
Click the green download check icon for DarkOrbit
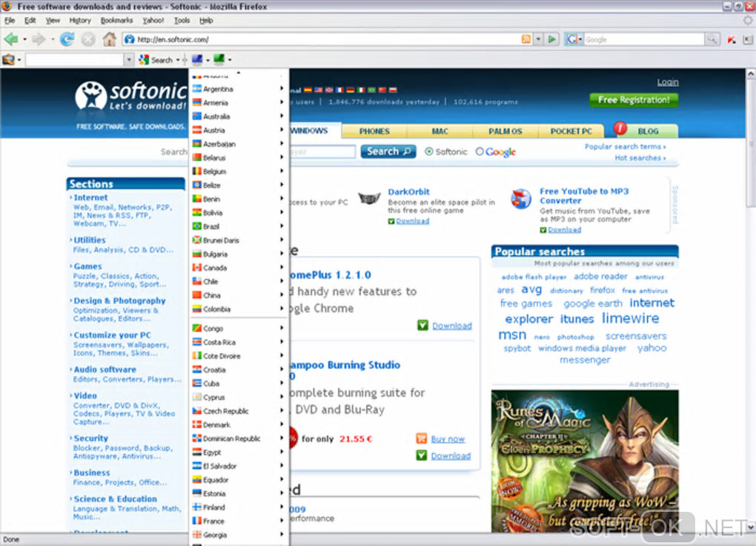click(x=391, y=221)
